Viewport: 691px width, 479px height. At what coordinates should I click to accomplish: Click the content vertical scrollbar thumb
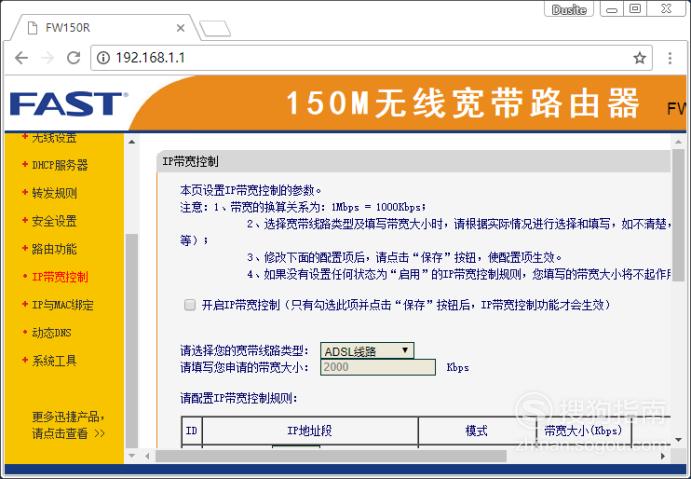pyautogui.click(x=678, y=215)
